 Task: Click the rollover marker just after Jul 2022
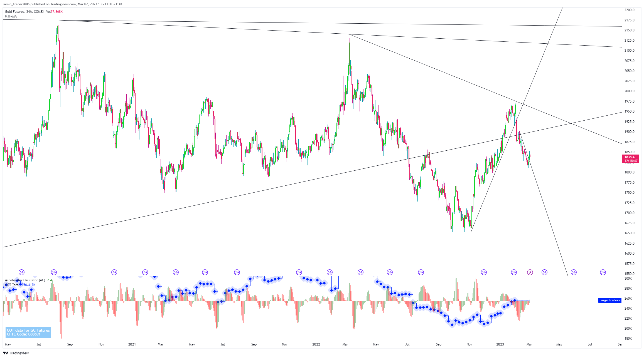[421, 272]
